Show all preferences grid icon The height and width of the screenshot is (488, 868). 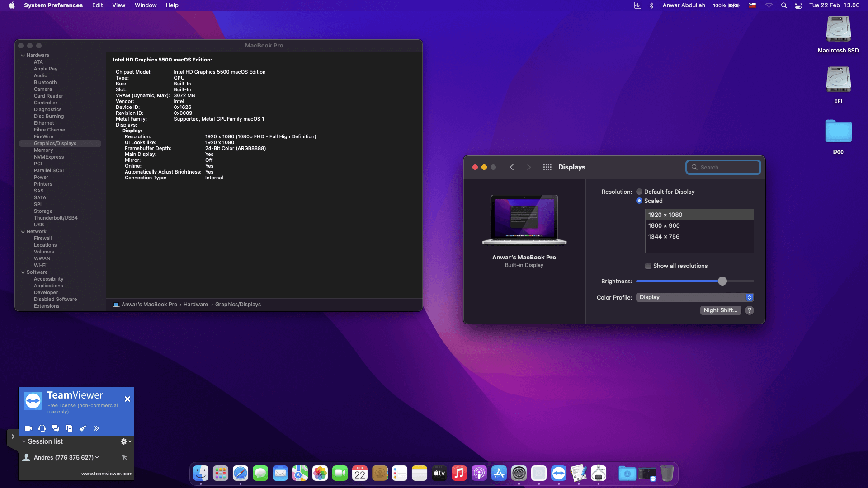(547, 167)
